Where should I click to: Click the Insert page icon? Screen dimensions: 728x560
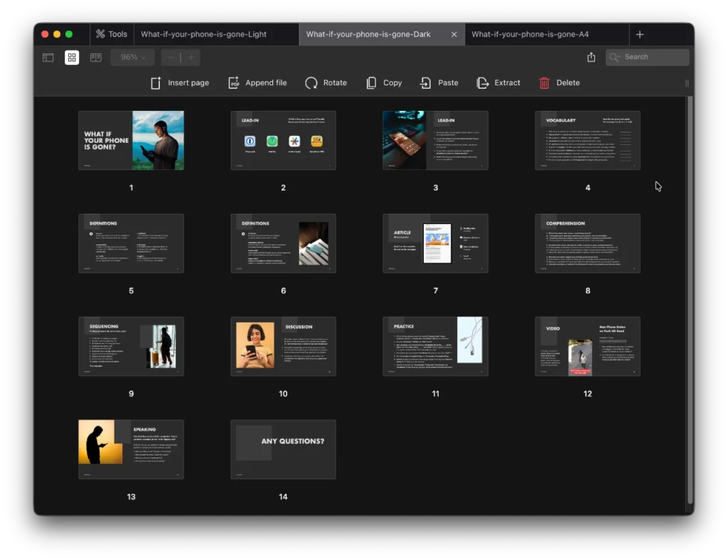[156, 83]
